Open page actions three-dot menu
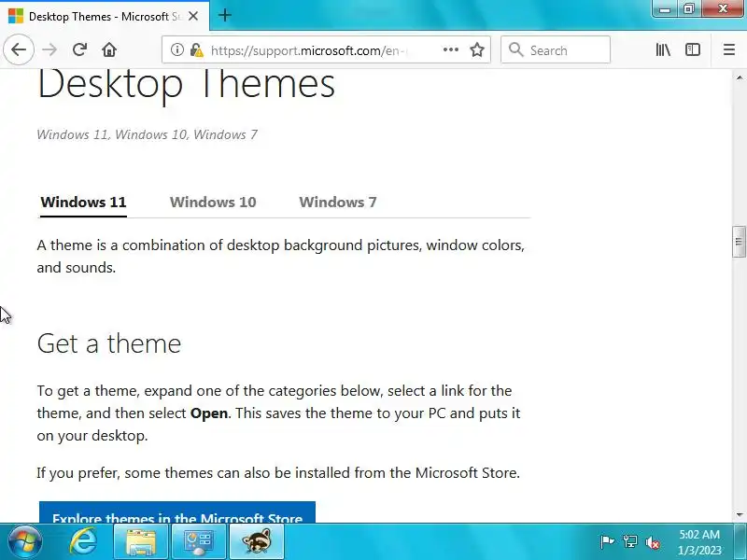 coord(450,49)
